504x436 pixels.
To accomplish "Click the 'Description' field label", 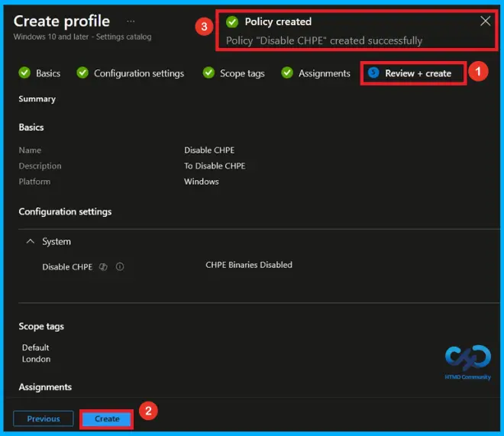I will click(x=40, y=166).
